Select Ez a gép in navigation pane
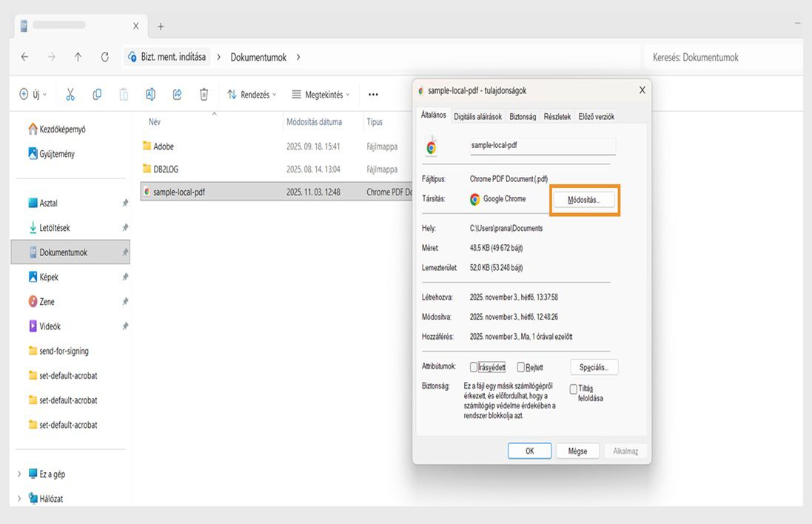This screenshot has height=524, width=812. tap(47, 474)
